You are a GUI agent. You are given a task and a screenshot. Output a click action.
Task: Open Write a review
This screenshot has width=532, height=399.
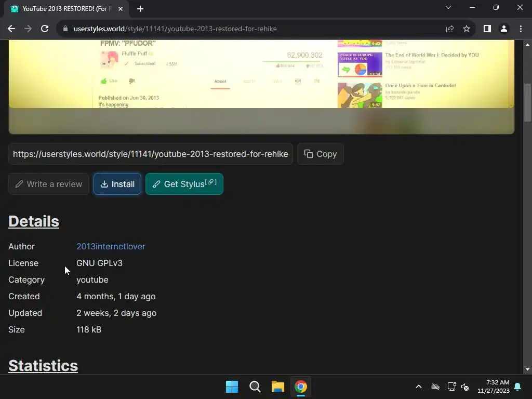click(x=49, y=184)
